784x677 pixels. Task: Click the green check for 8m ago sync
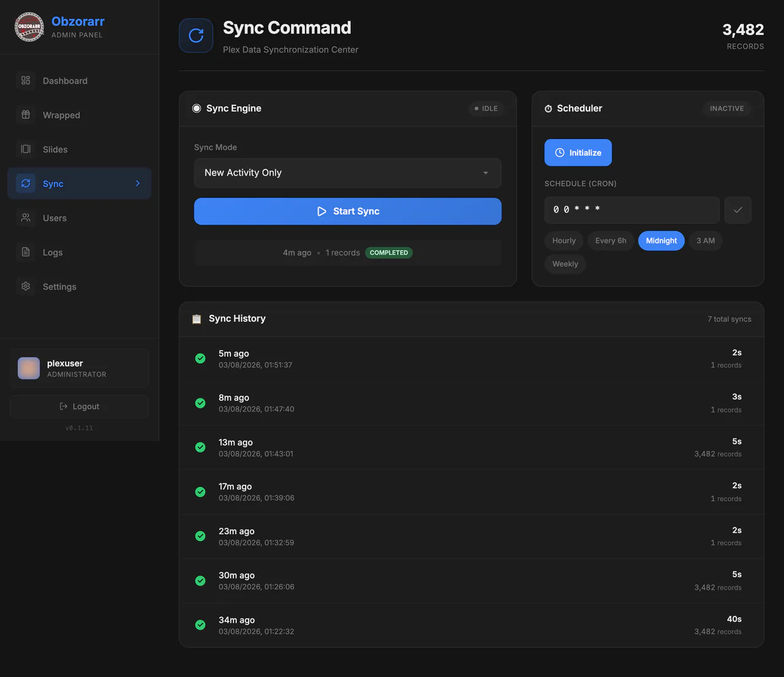pyautogui.click(x=200, y=403)
